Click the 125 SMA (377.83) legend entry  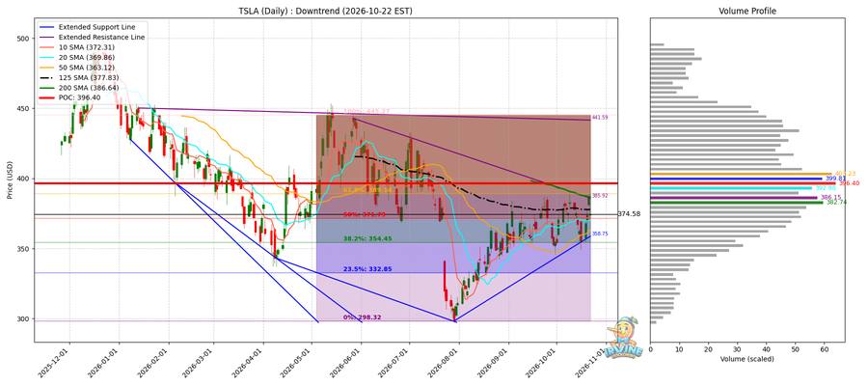tap(77, 77)
